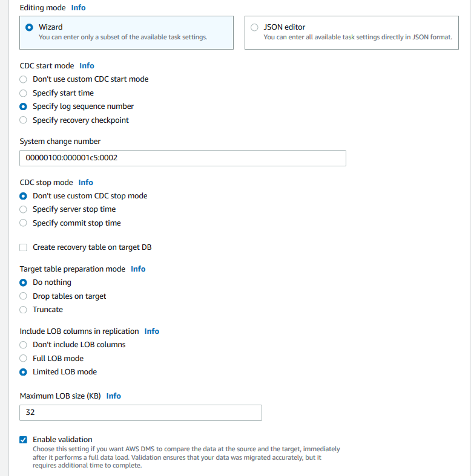Choose Specify commit stop time
This screenshot has width=471, height=476.
click(23, 223)
